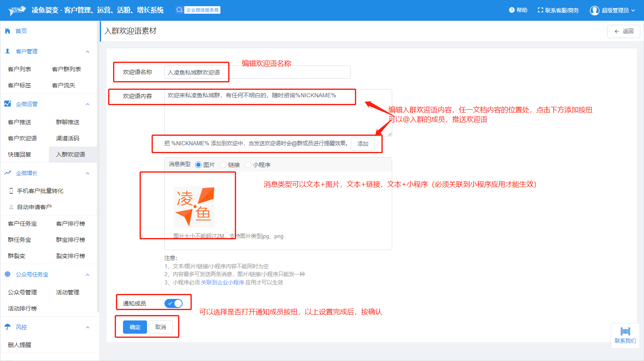Collapse the 企微增长 sidebar group
Viewport: 644px width, 361px height.
[87, 173]
